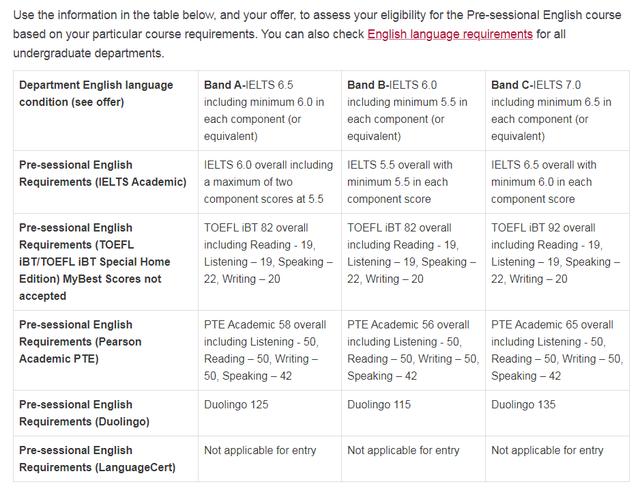Viewport: 640px width, 491px height.
Task: Select the Duolingo 115 cell
Action: (x=413, y=413)
